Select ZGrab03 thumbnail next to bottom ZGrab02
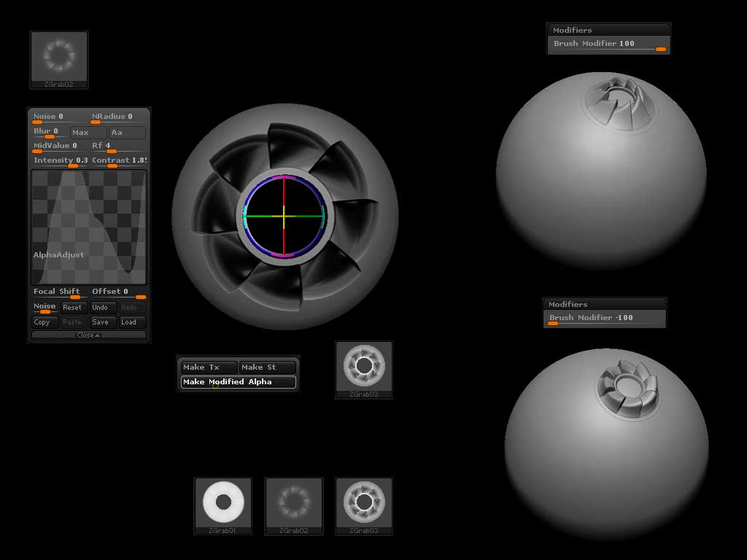This screenshot has width=747, height=560. click(363, 502)
